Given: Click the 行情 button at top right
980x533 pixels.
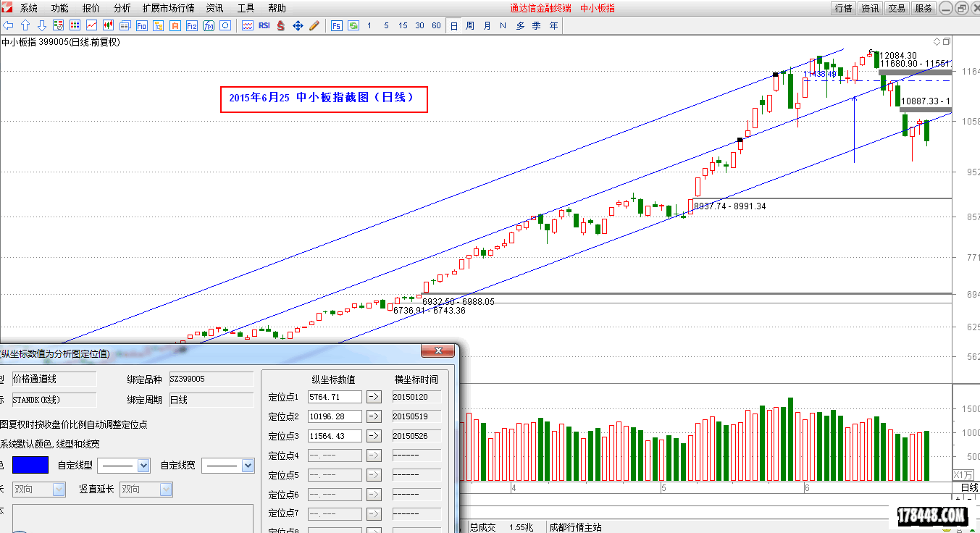Looking at the screenshot, I should [x=843, y=8].
